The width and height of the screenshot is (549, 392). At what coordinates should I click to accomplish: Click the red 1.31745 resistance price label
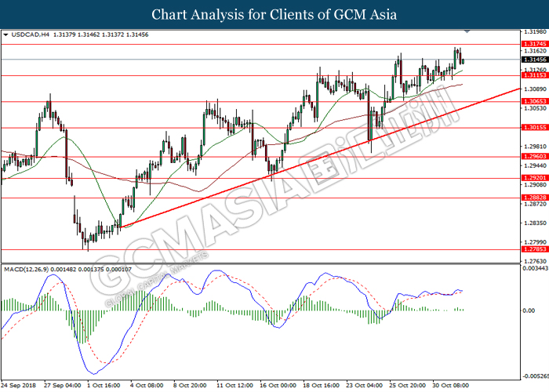coord(535,44)
